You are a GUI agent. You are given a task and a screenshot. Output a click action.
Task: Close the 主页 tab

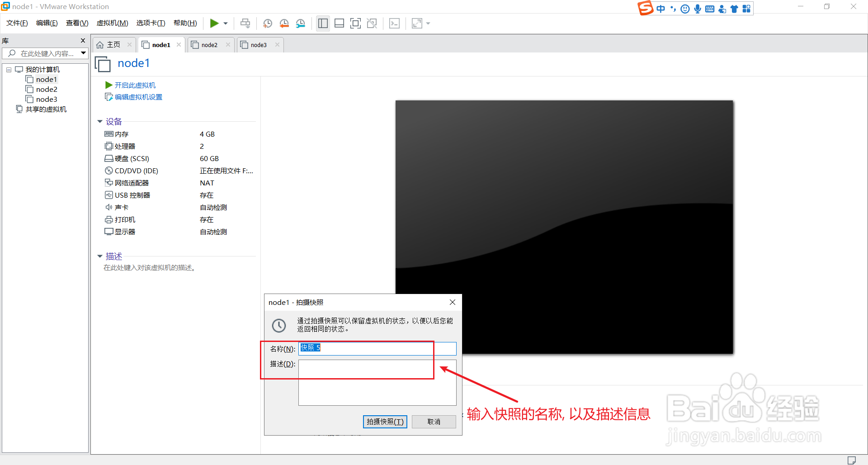pyautogui.click(x=129, y=44)
